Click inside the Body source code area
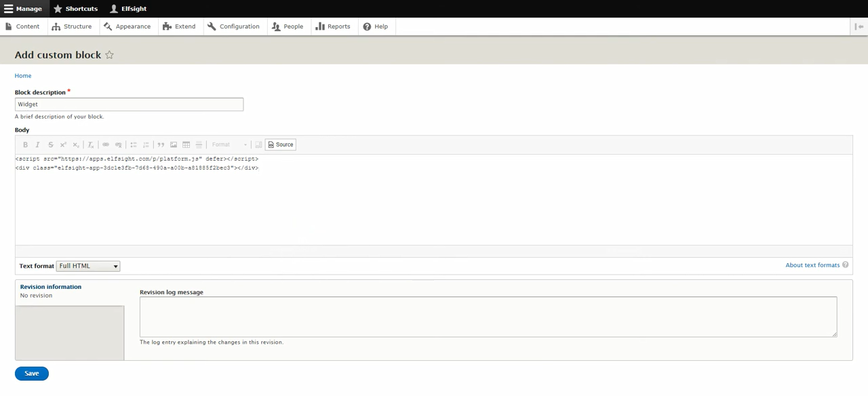This screenshot has height=396, width=868. [x=434, y=200]
